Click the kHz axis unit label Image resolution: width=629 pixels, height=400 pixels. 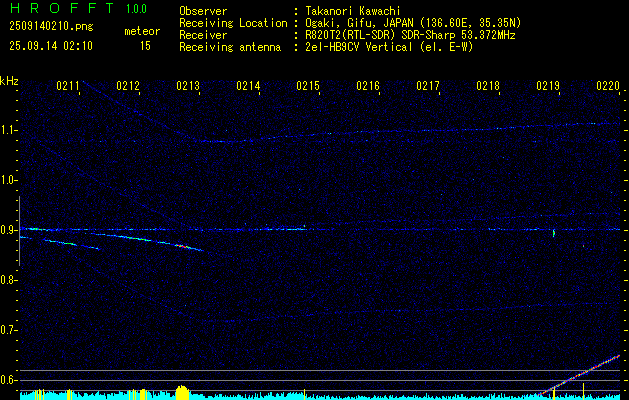coord(9,80)
